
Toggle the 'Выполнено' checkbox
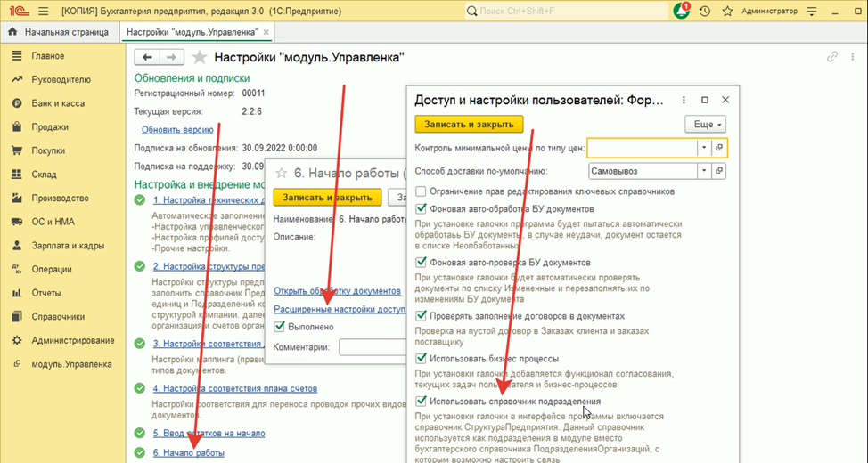coord(279,327)
